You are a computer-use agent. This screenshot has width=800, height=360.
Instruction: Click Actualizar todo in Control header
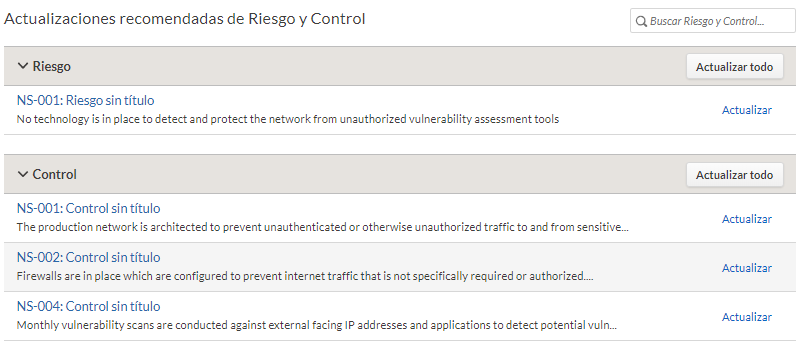coord(734,175)
